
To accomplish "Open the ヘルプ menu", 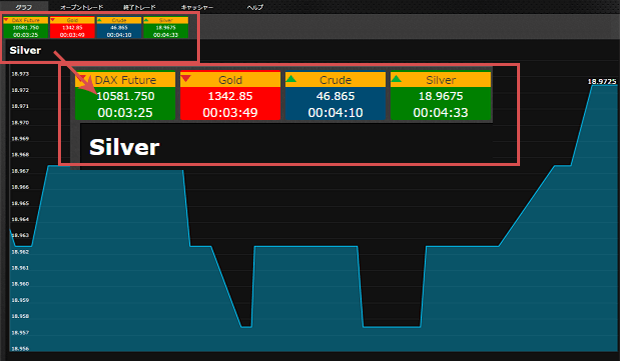I will [255, 7].
